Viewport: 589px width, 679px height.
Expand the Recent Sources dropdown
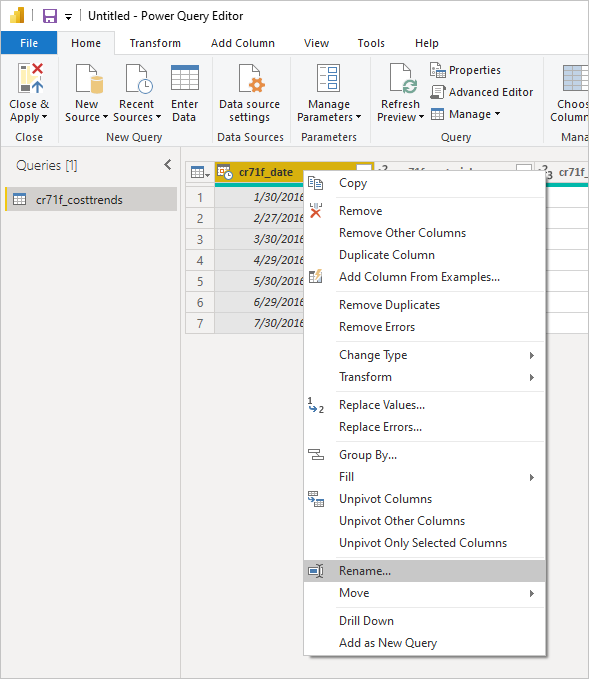[x=158, y=117]
